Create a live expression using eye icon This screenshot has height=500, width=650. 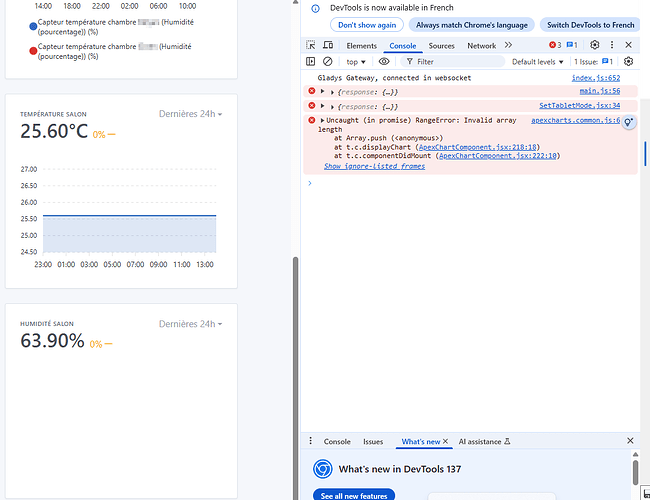click(384, 61)
